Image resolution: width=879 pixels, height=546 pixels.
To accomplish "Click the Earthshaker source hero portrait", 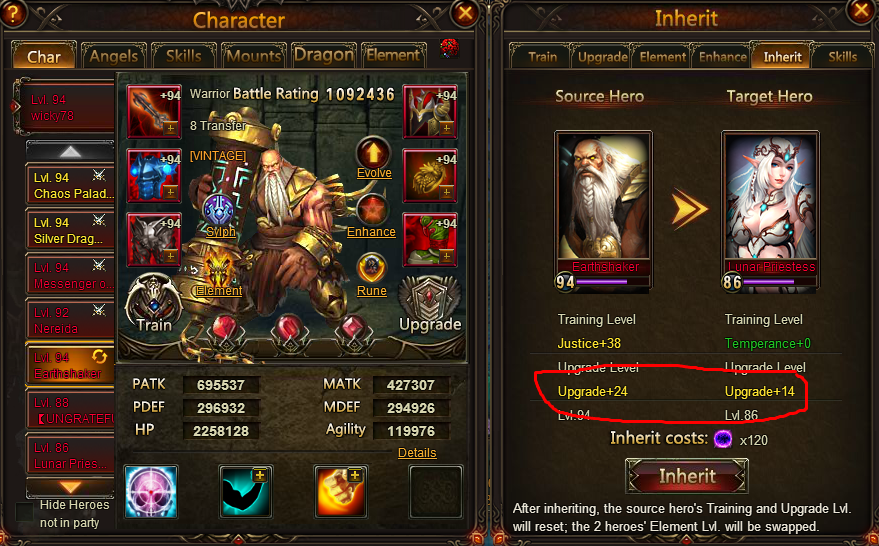I will point(603,210).
